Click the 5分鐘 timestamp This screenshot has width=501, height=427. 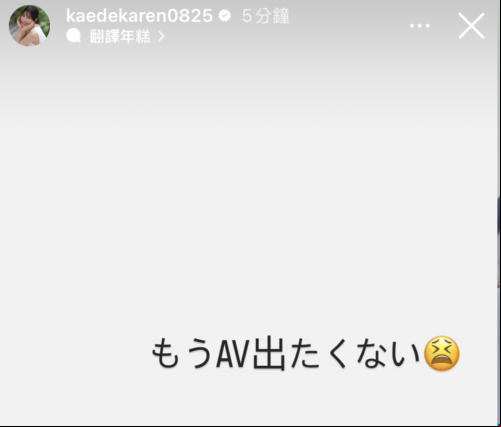tap(266, 16)
